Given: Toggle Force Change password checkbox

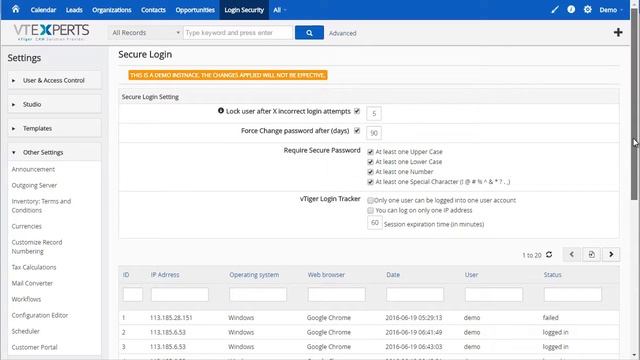Looking at the screenshot, I should click(357, 131).
